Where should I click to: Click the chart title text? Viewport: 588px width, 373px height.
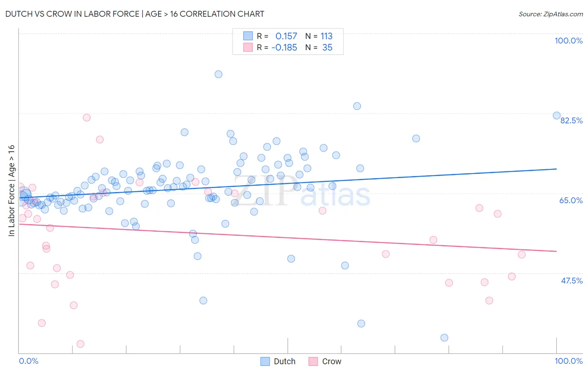click(135, 14)
